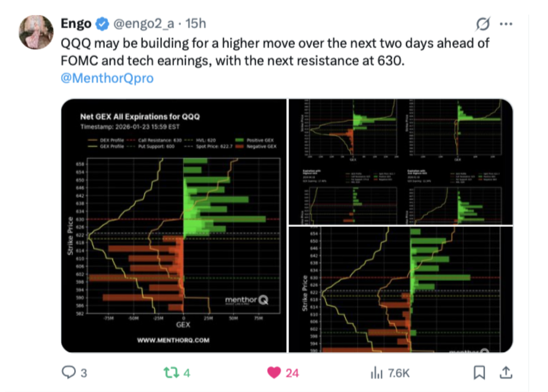Click the Engo display name
The image size is (548, 392).
75,24
